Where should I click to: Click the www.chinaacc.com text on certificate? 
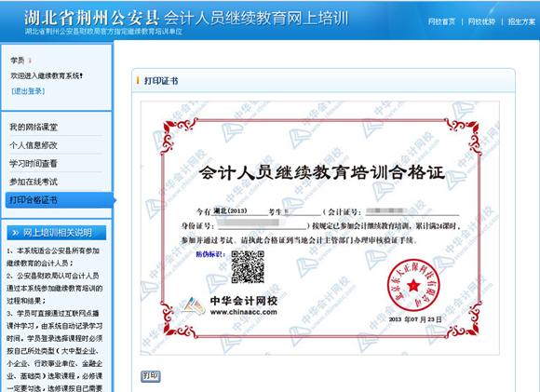244,312
